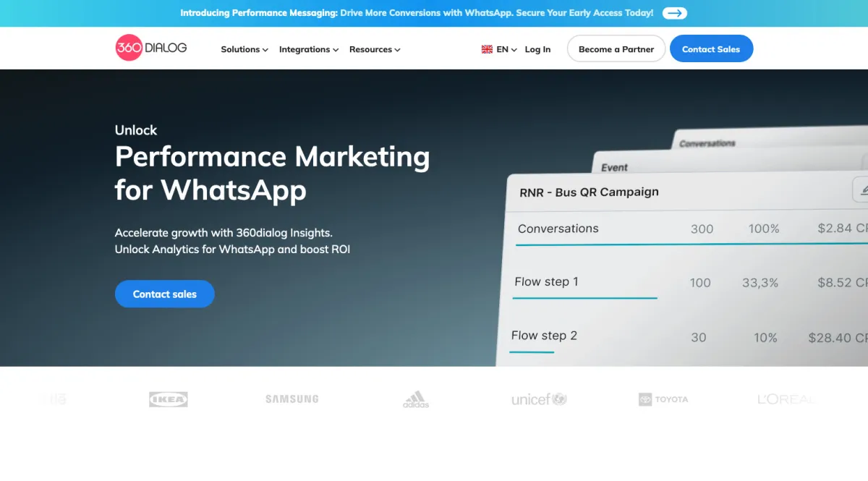Click the UNICEF logo
Viewport: 868px width, 481px height.
click(539, 399)
